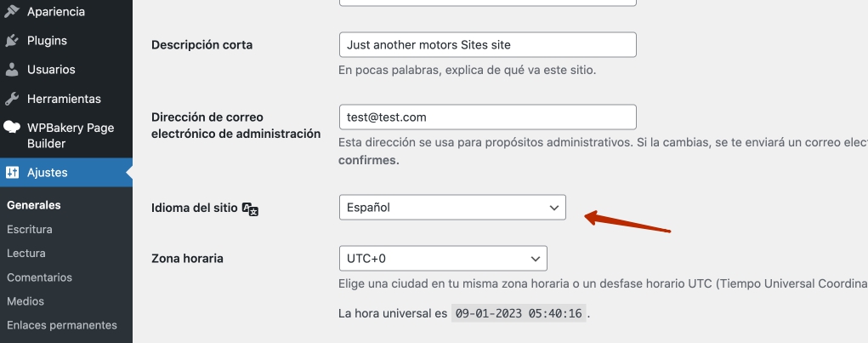
Task: Focus the administration email address field
Action: pos(487,117)
